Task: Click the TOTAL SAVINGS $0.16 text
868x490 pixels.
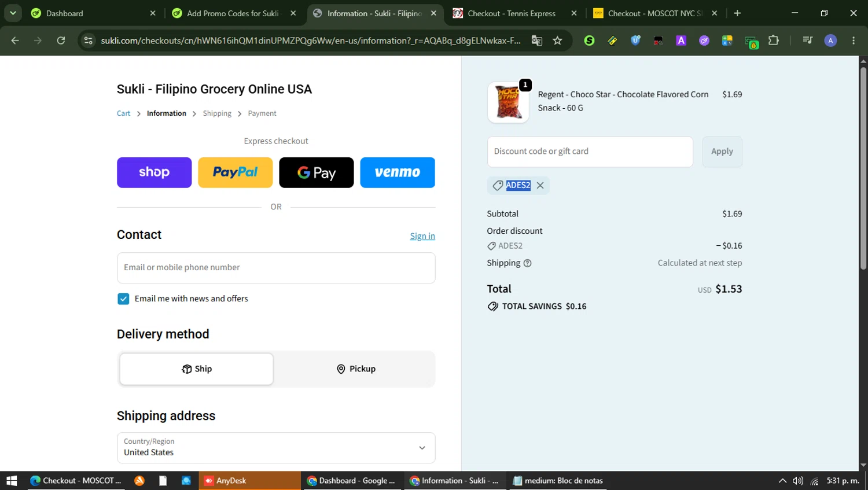Action: [x=544, y=307]
